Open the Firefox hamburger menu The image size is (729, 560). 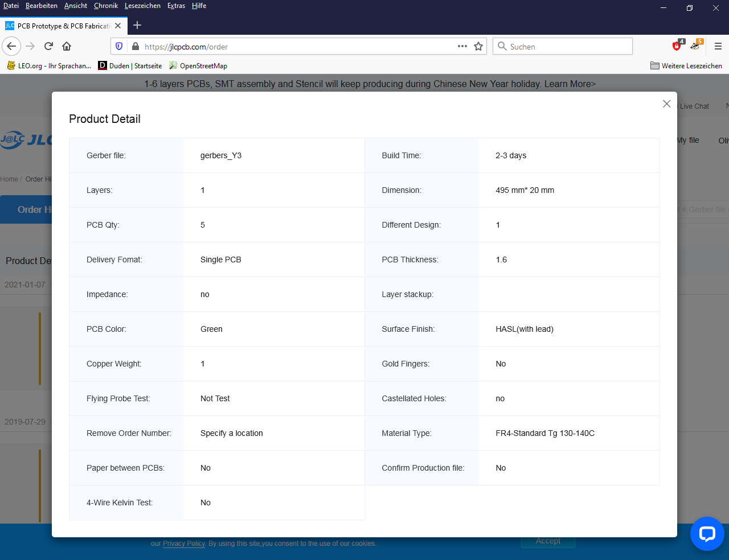point(718,46)
